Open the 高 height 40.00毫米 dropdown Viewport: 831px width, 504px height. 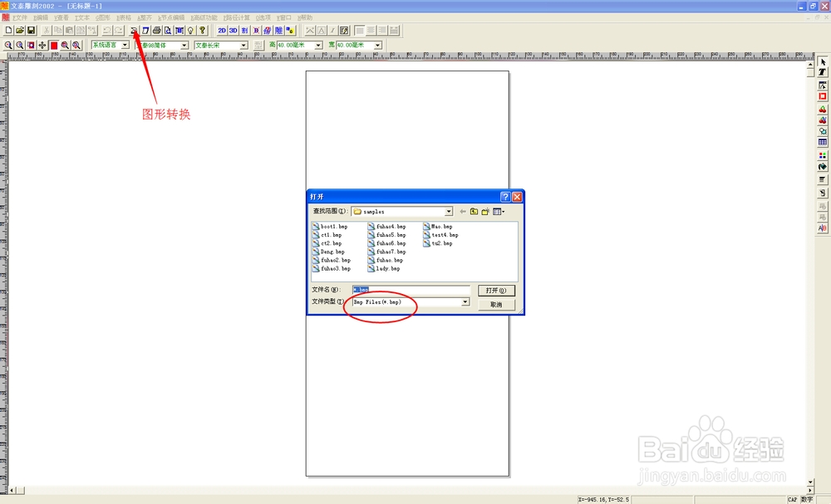[x=318, y=46]
